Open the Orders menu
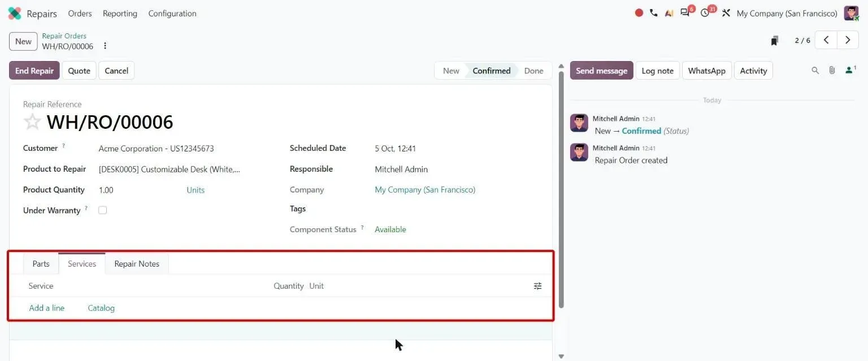 click(x=80, y=14)
